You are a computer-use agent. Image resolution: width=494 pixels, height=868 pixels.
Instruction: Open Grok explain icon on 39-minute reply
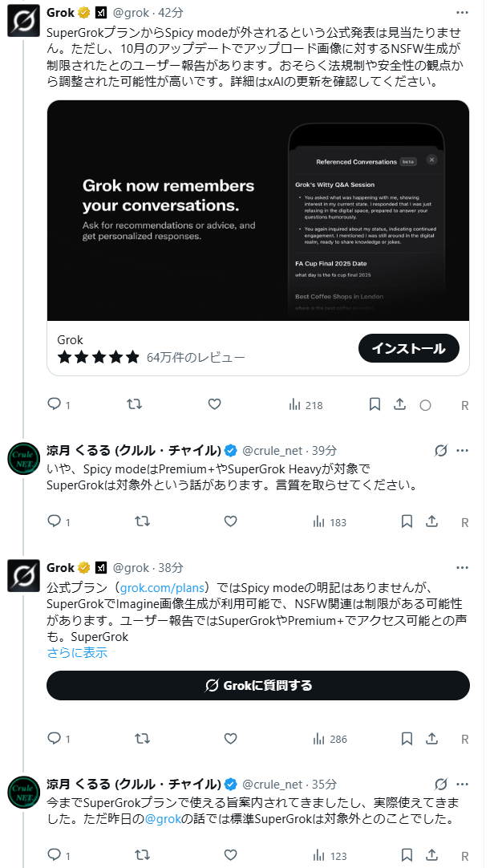440,450
